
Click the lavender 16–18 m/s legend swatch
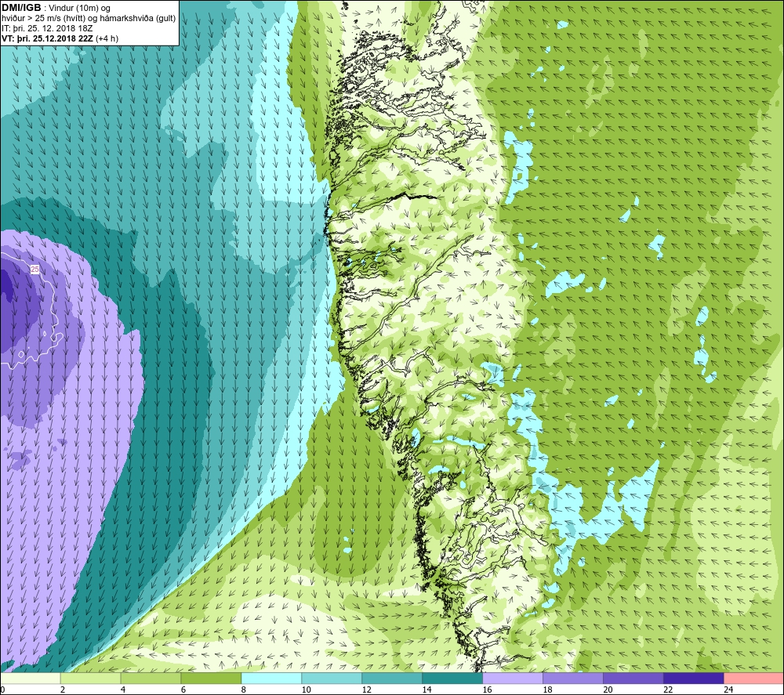[513, 678]
